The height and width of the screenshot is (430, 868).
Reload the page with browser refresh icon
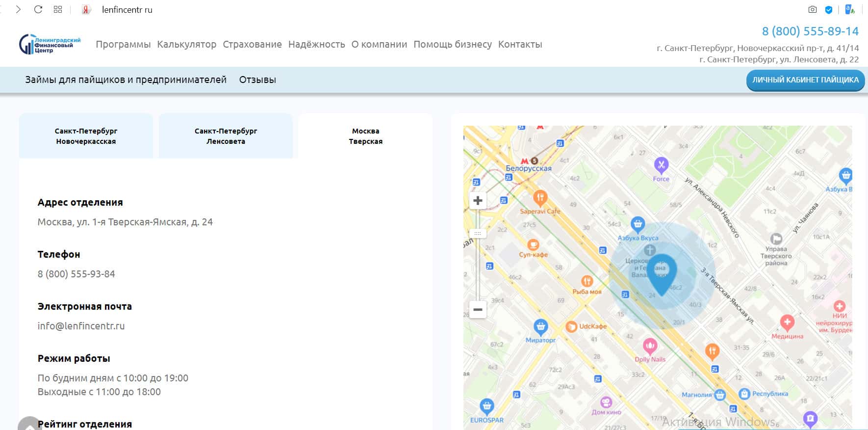point(38,9)
